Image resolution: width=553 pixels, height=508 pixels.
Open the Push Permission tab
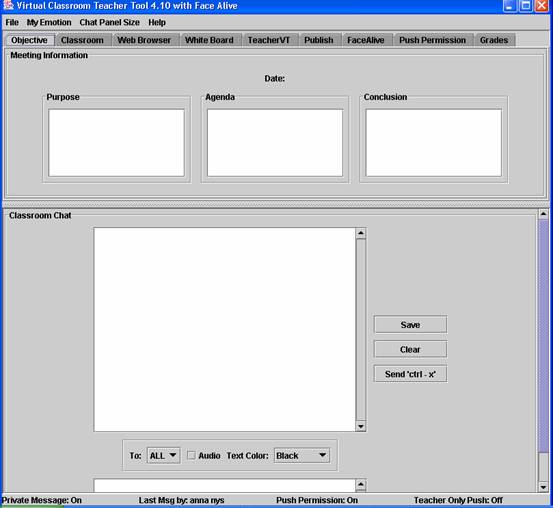coord(432,40)
